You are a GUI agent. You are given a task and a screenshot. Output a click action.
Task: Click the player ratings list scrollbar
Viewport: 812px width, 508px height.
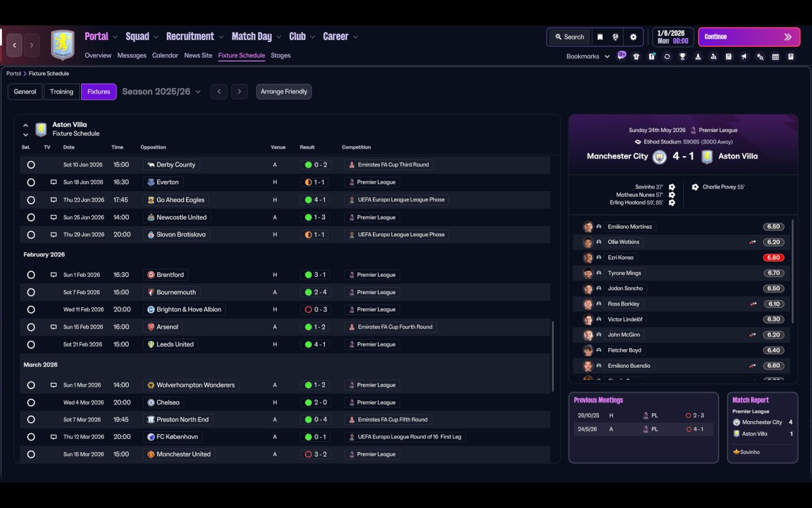click(x=793, y=272)
